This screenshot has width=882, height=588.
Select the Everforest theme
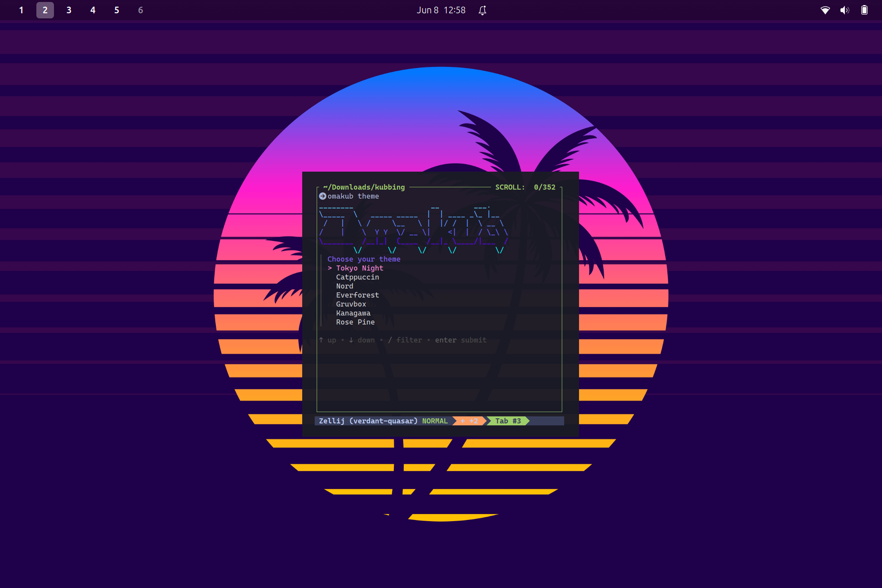357,295
